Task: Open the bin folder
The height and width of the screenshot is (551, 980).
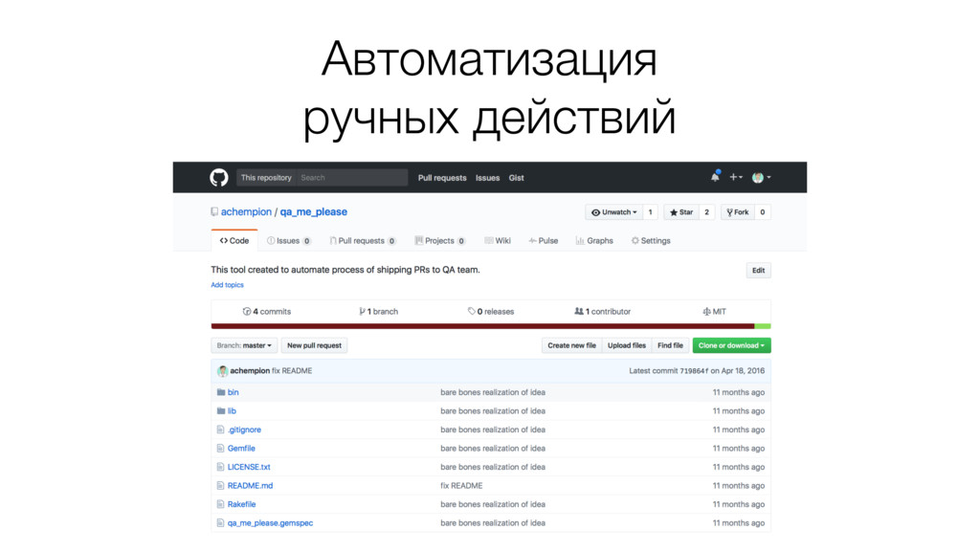Action: (234, 392)
